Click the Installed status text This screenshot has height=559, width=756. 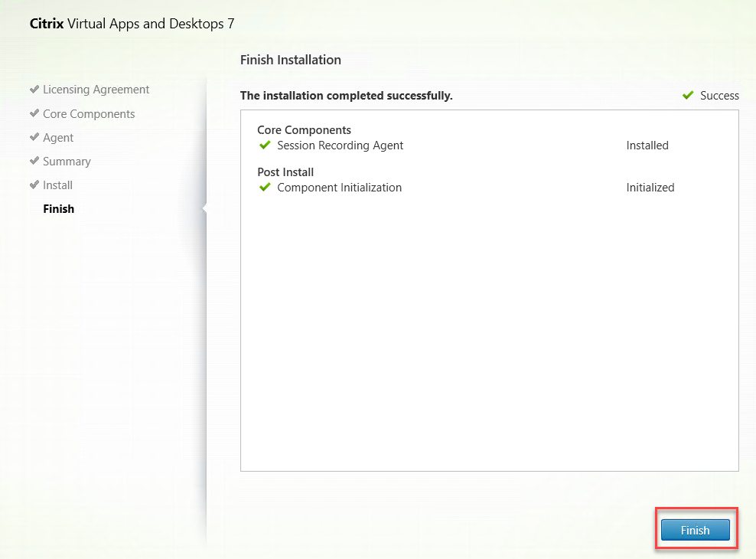647,145
